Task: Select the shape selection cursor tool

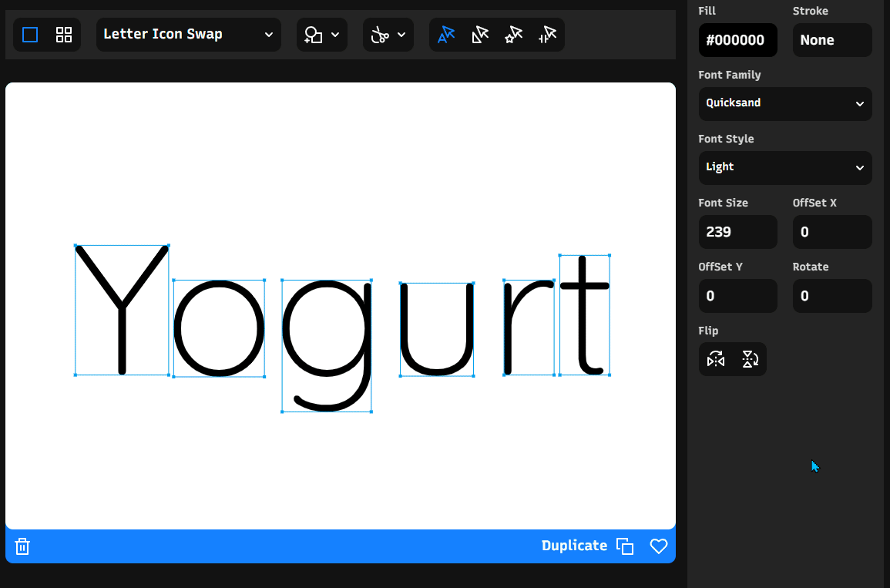Action: coord(480,35)
